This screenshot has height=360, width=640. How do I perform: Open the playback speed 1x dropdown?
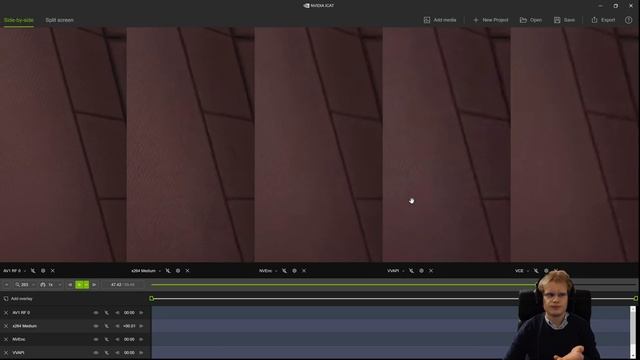tap(51, 284)
